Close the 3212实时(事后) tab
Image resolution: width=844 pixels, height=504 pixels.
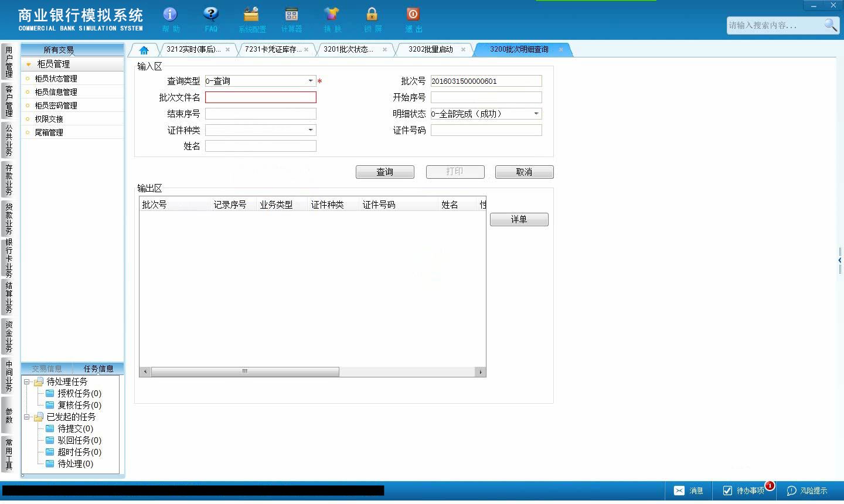point(227,50)
